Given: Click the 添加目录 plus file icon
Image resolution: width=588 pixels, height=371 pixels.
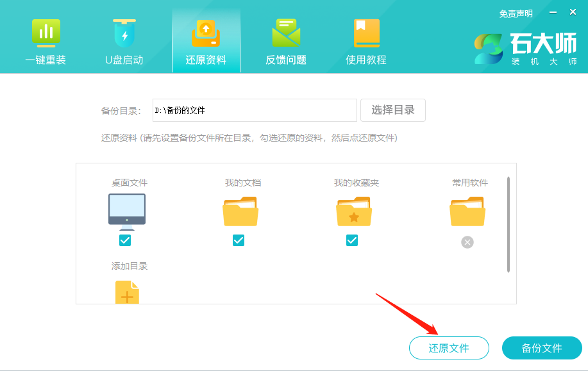Looking at the screenshot, I should pos(127,293).
